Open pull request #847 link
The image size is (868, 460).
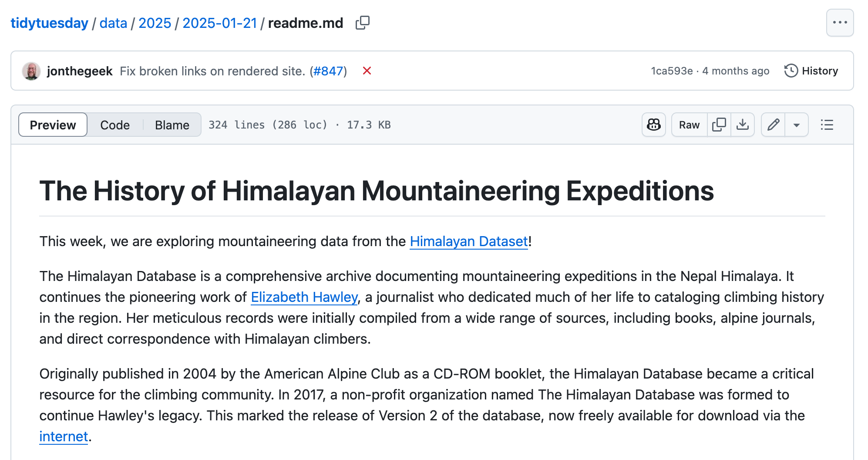pyautogui.click(x=328, y=71)
